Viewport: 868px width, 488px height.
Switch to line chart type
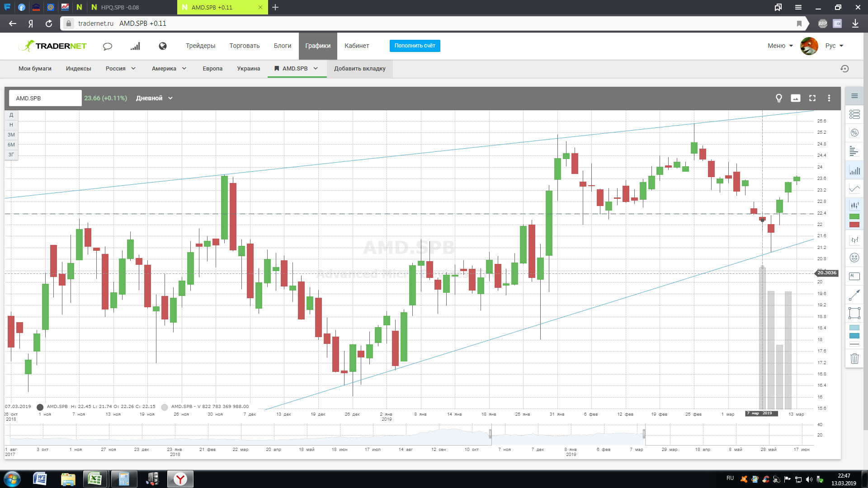854,188
